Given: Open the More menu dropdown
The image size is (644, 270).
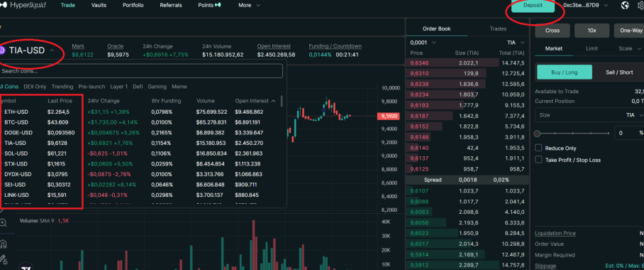Looking at the screenshot, I should (x=250, y=6).
